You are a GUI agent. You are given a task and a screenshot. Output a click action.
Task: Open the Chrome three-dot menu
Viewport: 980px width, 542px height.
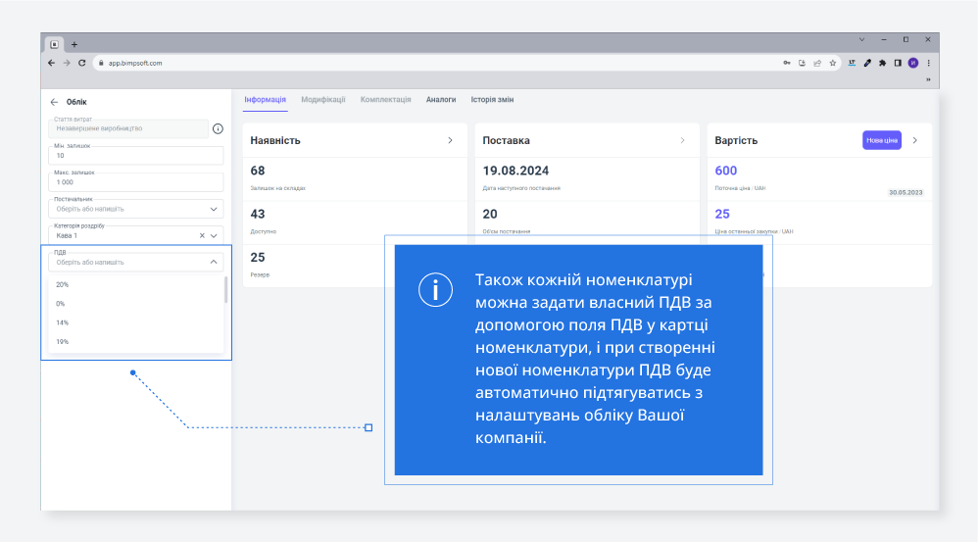coord(928,63)
